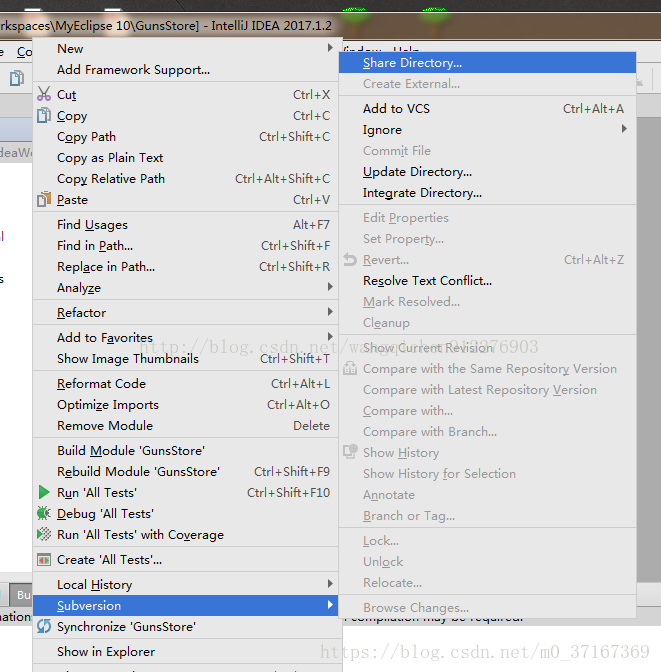The width and height of the screenshot is (661, 672).
Task: Choose Add to VCS
Action: [487, 108]
